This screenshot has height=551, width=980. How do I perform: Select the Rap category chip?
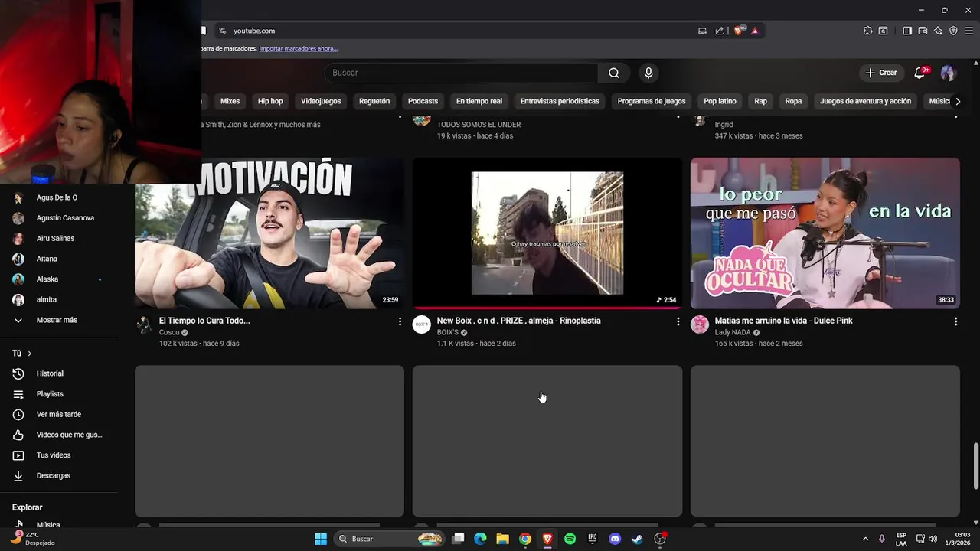coord(760,101)
